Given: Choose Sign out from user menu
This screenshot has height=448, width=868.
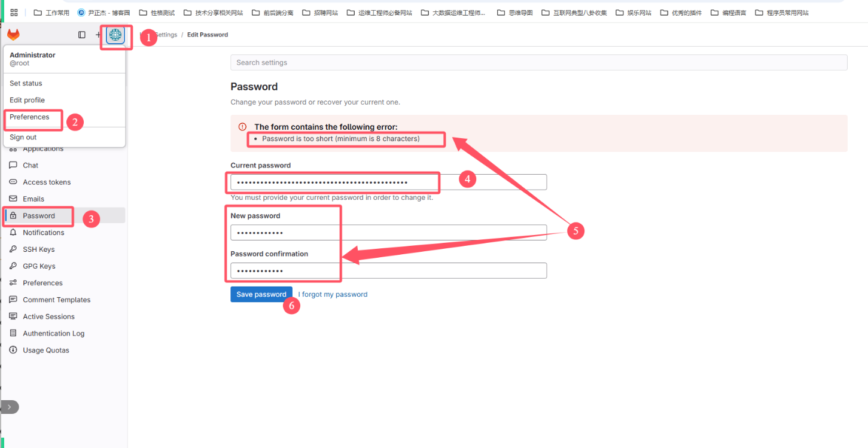Looking at the screenshot, I should tap(23, 138).
